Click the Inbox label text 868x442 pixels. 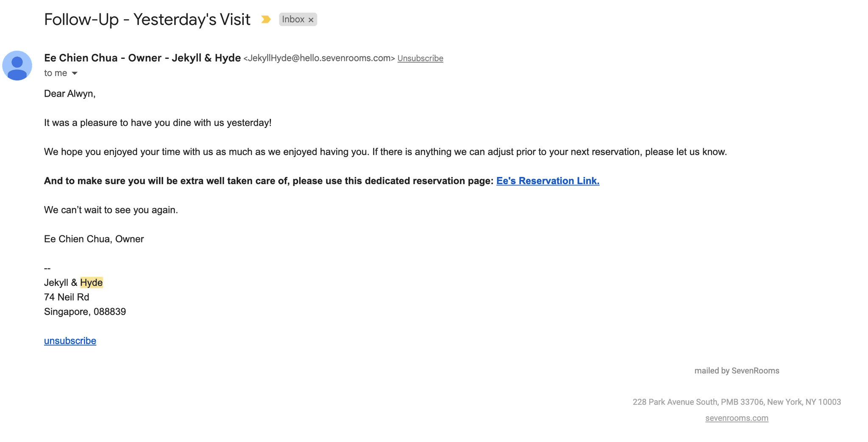[293, 19]
